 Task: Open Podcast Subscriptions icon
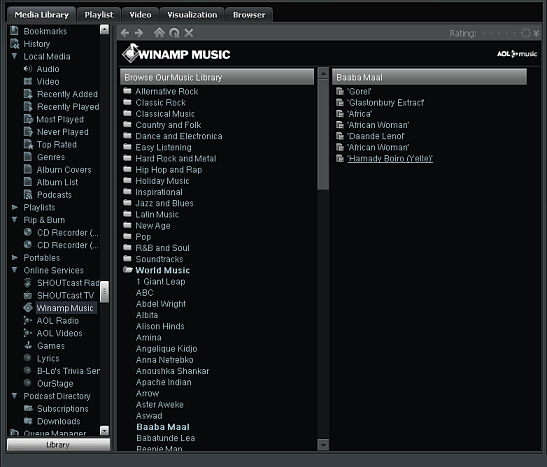click(x=28, y=408)
